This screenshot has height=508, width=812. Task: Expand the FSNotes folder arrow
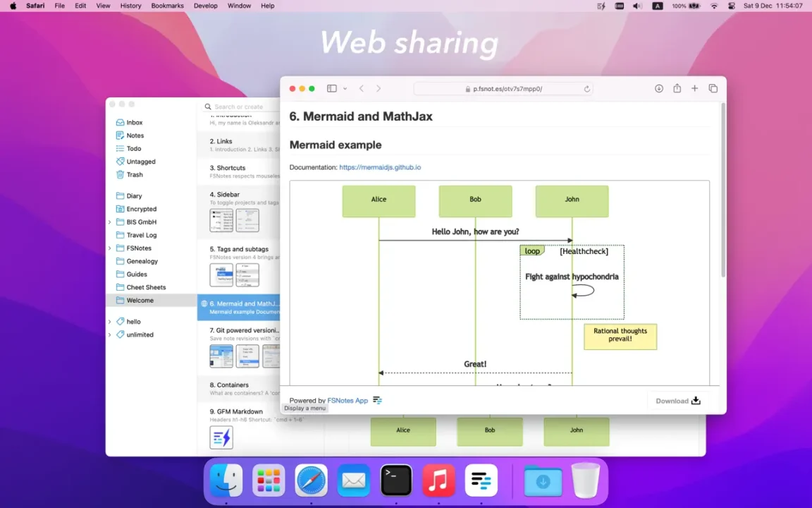point(109,248)
